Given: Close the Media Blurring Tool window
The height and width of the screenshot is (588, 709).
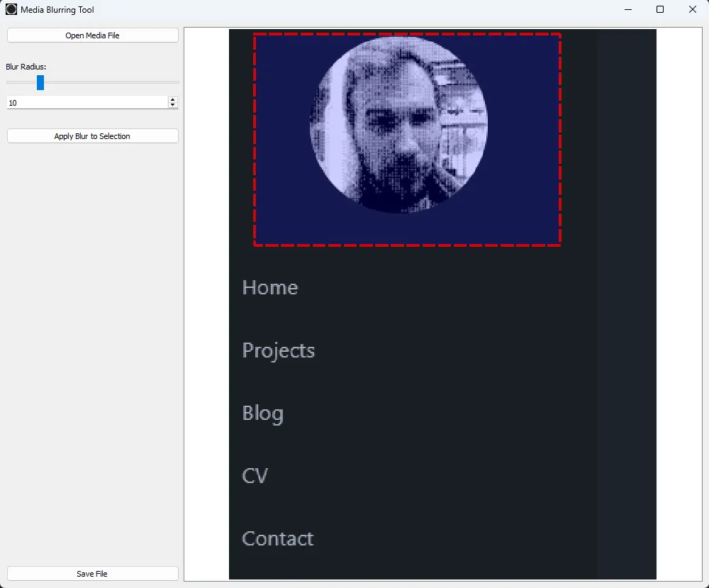Looking at the screenshot, I should (x=692, y=9).
